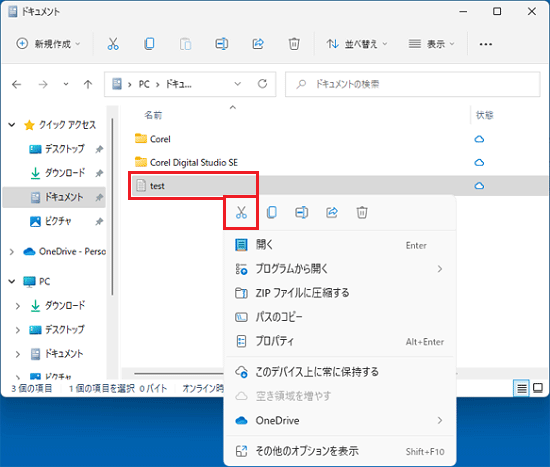
Task: Go forward with the right arrow button
Action: (x=43, y=84)
